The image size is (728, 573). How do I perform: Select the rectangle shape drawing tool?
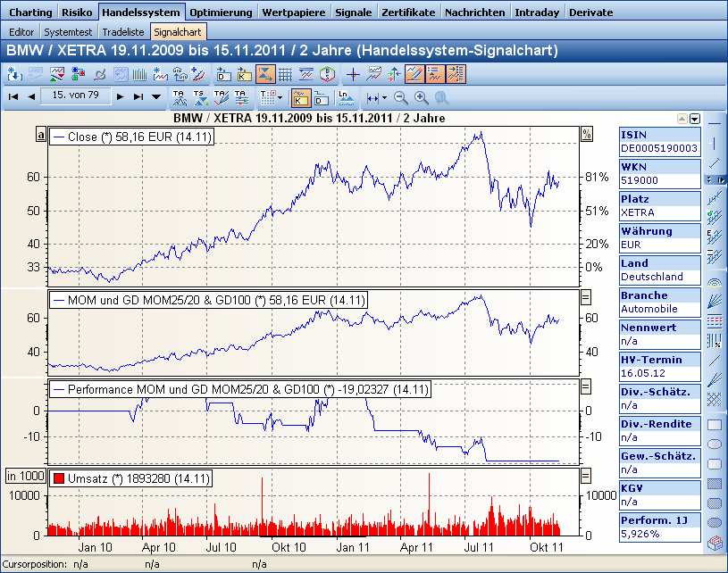[715, 425]
